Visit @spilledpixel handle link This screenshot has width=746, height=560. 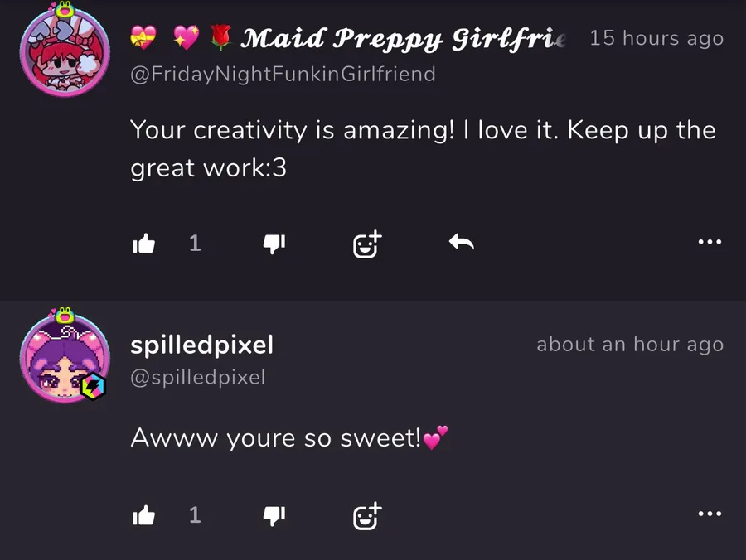pos(198,378)
